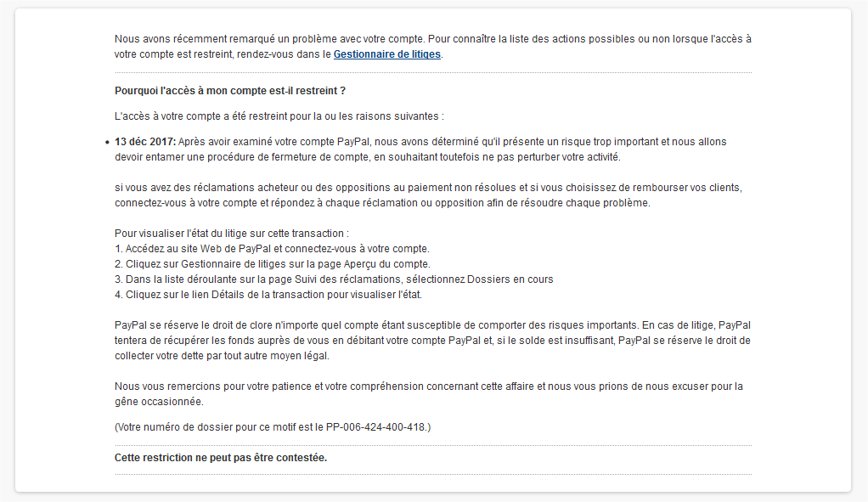Click the line "L'accès à votre compte a été restreint"
Viewport: 868px width, 502px height.
[279, 116]
